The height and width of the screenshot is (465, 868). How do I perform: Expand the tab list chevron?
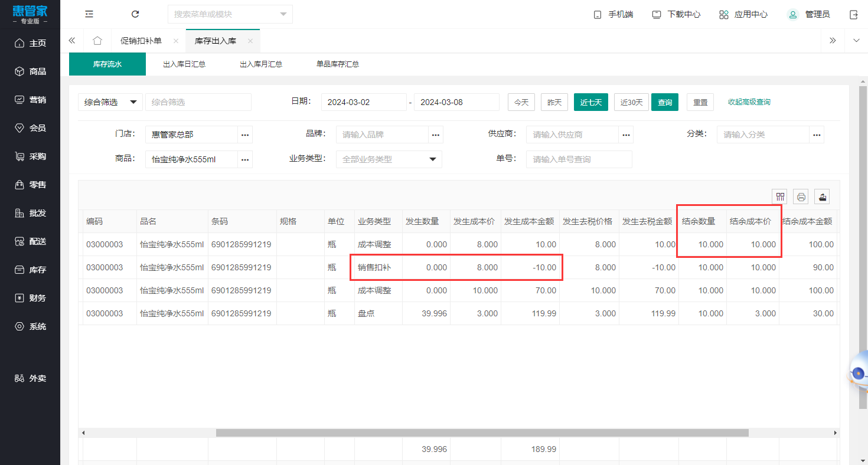[856, 41]
